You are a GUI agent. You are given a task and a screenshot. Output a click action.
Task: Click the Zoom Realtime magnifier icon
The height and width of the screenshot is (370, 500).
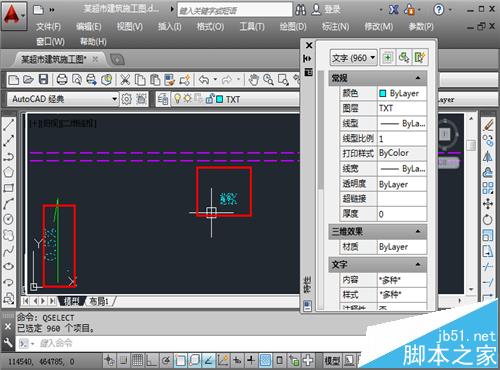click(x=268, y=80)
